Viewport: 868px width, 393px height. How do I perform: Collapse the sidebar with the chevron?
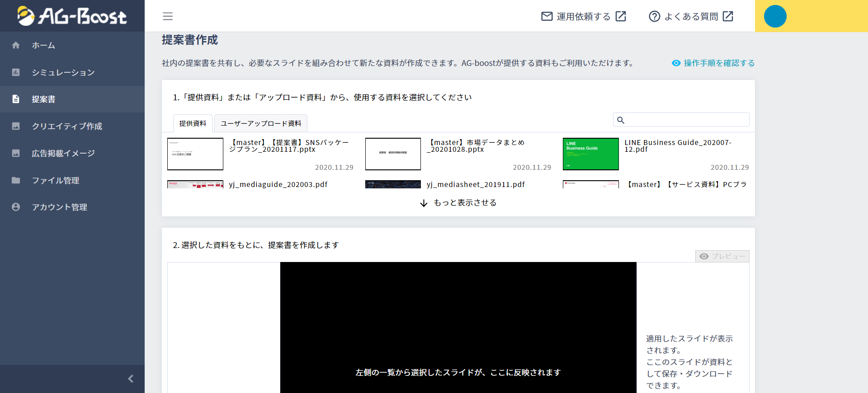click(131, 379)
